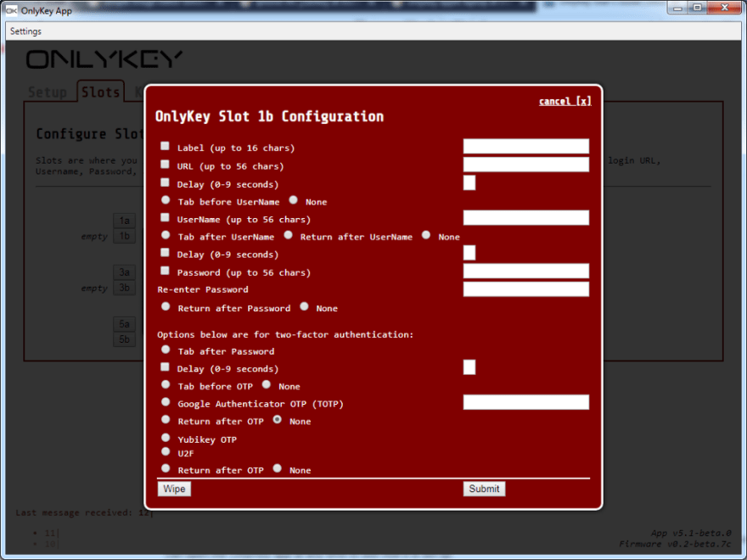Click slot 5a button
This screenshot has width=747, height=560.
click(124, 324)
